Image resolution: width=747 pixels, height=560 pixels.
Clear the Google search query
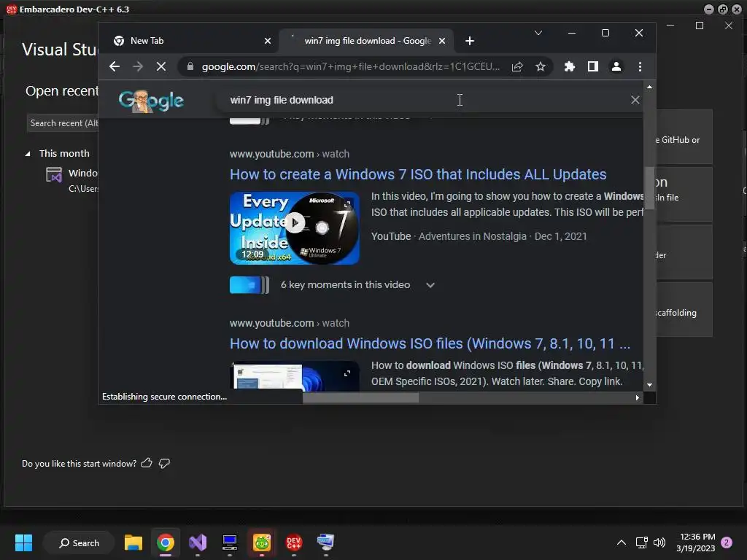[635, 100]
